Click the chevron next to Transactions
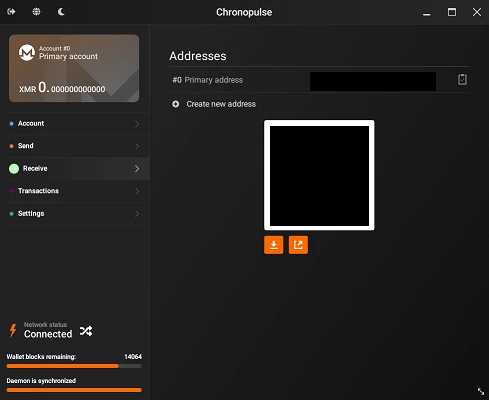The width and height of the screenshot is (489, 400). point(137,191)
